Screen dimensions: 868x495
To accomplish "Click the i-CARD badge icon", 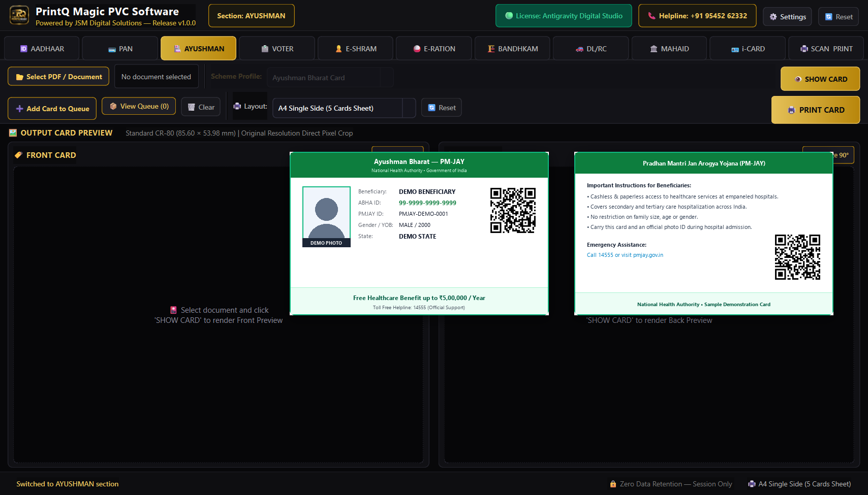I will tap(735, 49).
